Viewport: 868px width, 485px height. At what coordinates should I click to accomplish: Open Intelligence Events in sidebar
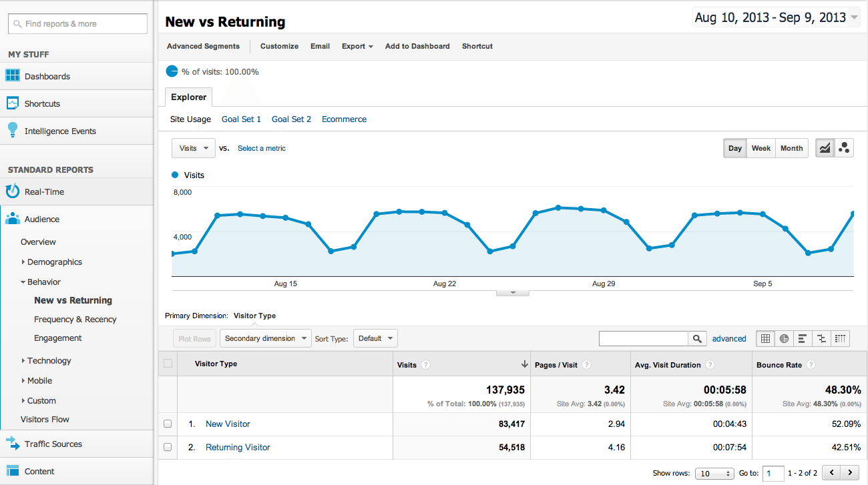coord(60,131)
